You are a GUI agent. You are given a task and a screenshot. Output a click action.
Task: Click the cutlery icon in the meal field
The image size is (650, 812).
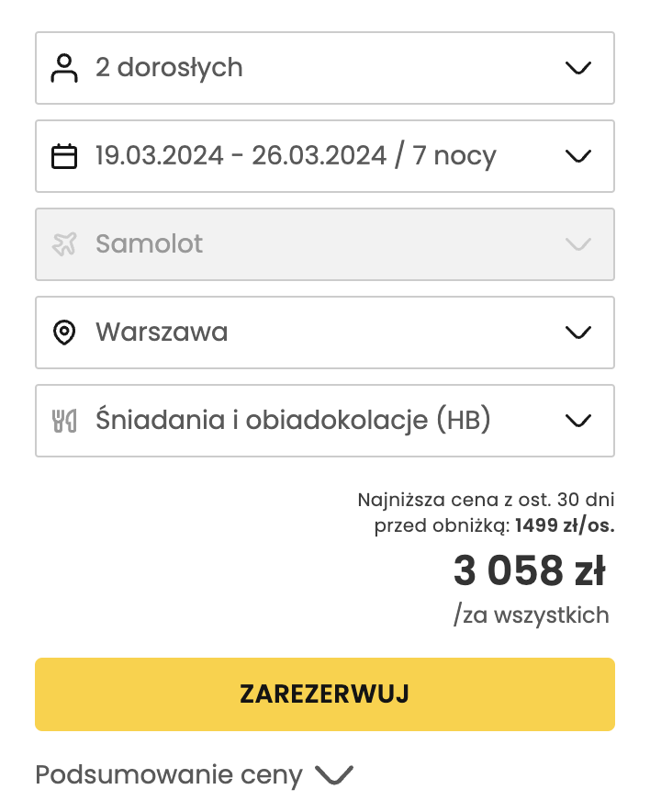point(64,420)
